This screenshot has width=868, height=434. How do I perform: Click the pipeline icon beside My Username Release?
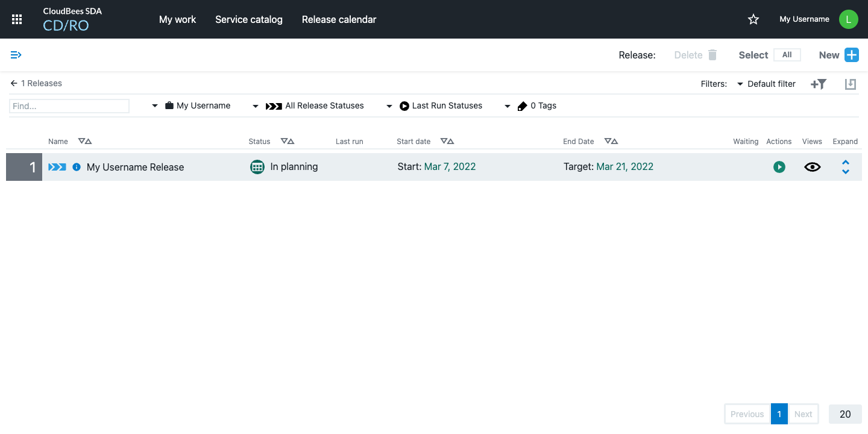click(57, 167)
